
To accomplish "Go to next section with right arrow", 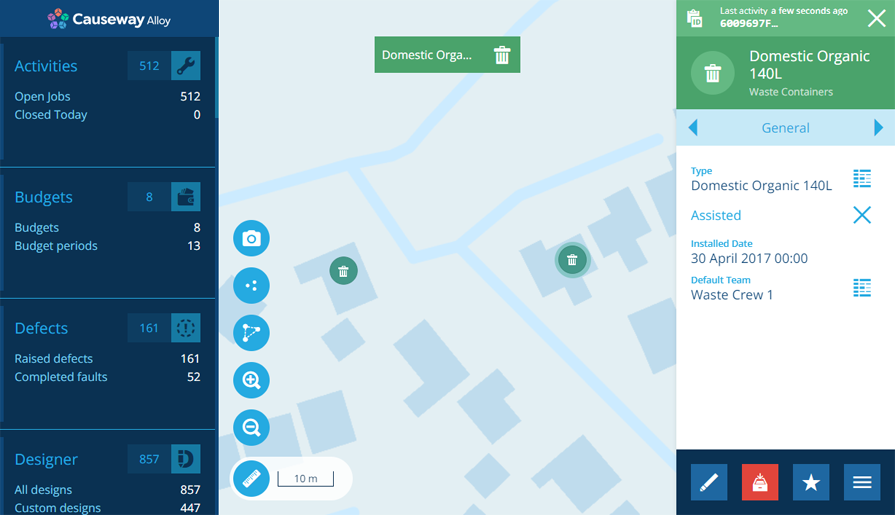I will pos(878,127).
